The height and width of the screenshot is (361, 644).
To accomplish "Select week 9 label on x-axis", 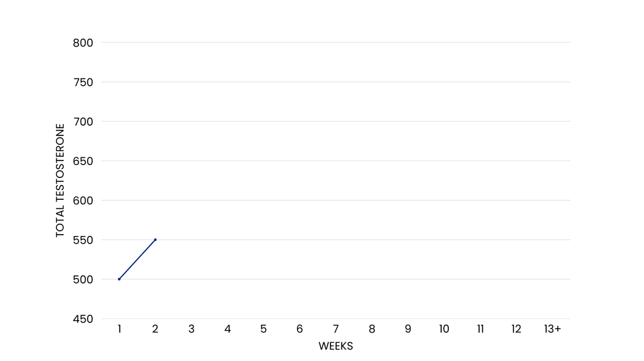I will pos(408,329).
